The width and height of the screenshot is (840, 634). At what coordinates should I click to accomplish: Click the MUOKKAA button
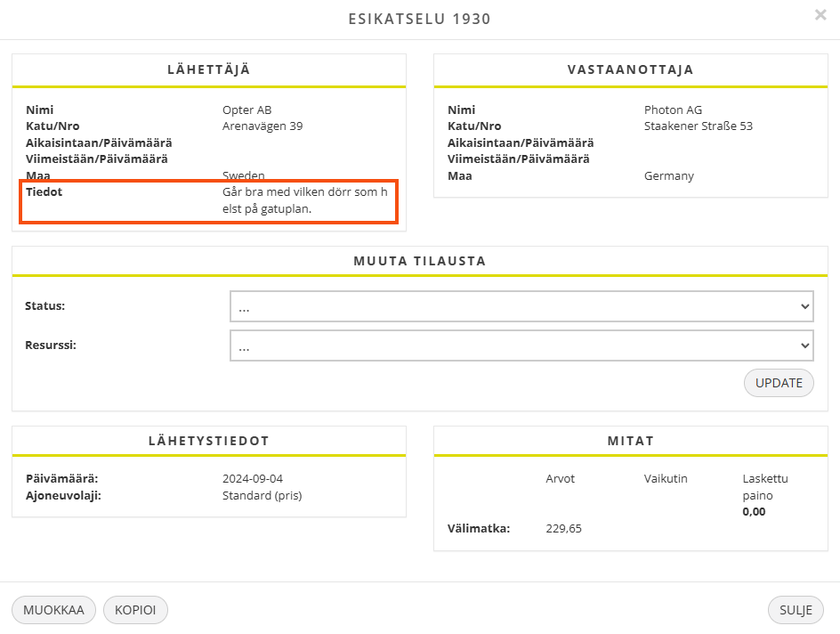click(x=53, y=610)
